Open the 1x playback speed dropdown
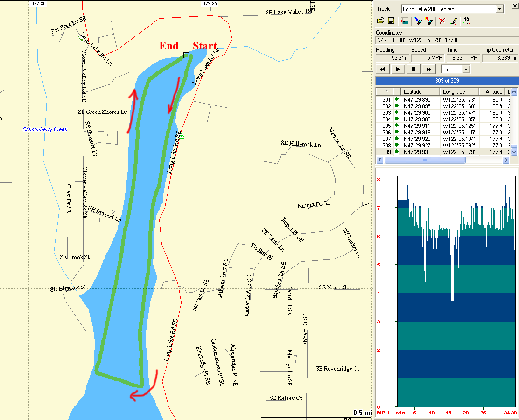 465,70
